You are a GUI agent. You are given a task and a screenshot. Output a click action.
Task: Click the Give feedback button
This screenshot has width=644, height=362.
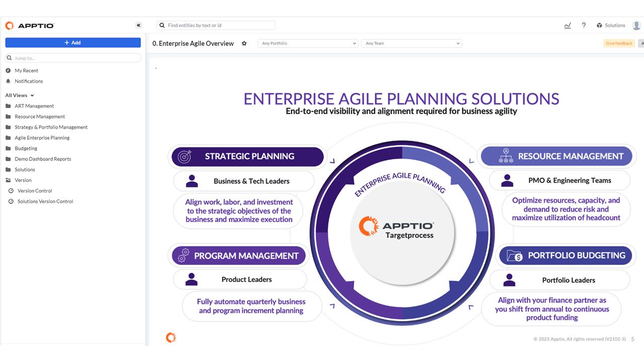click(619, 43)
